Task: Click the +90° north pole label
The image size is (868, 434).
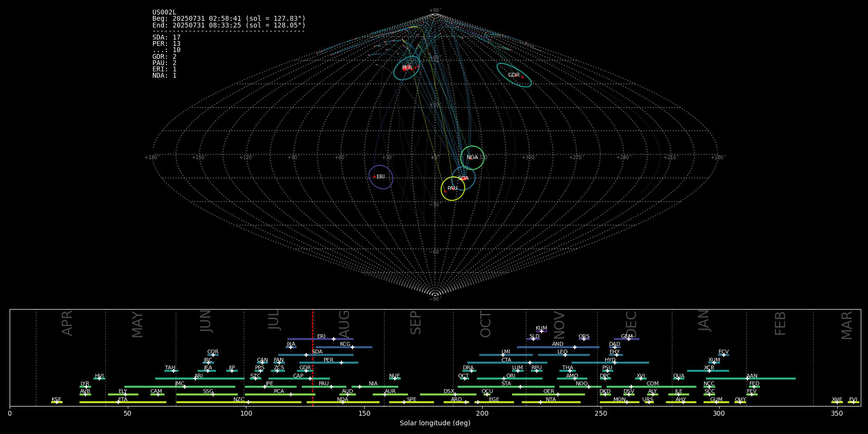Action: [x=435, y=11]
